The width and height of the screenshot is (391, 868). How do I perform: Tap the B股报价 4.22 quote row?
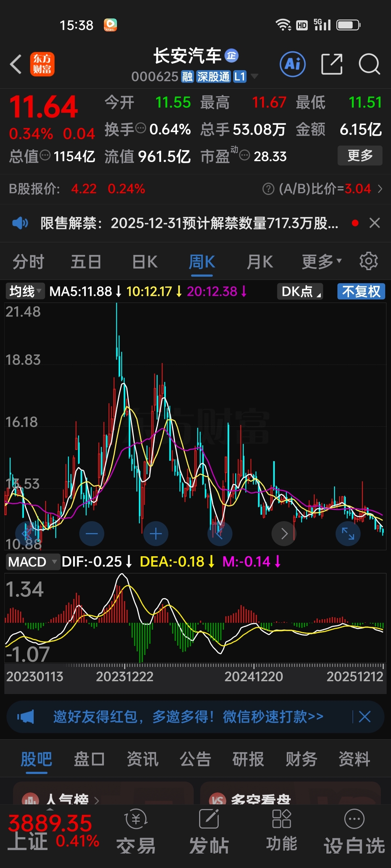[77, 189]
